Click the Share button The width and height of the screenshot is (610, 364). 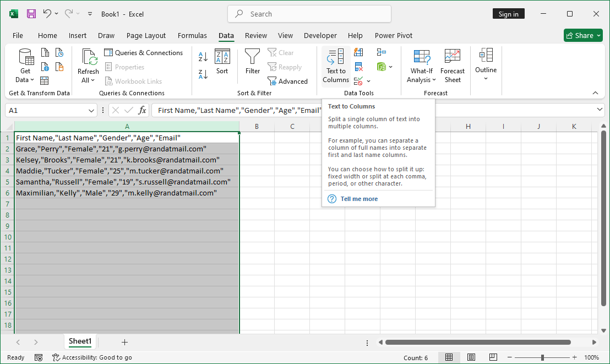coord(583,35)
